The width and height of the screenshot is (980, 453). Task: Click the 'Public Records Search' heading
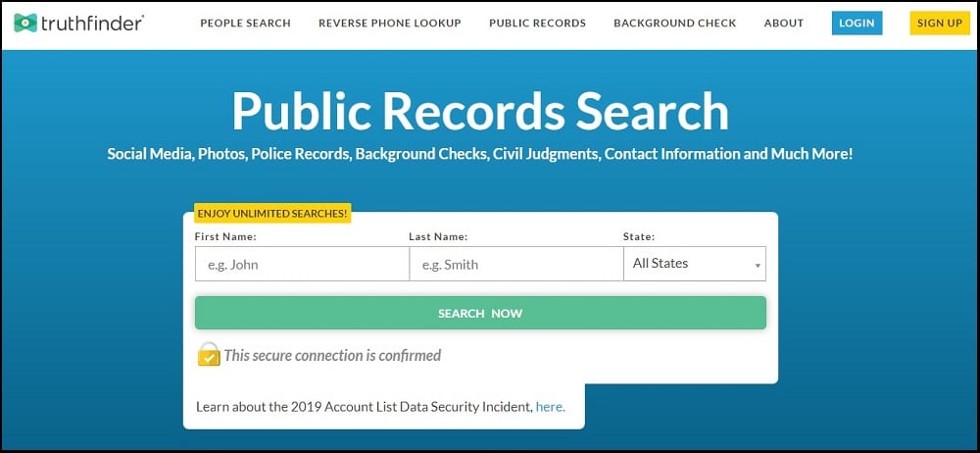[480, 111]
